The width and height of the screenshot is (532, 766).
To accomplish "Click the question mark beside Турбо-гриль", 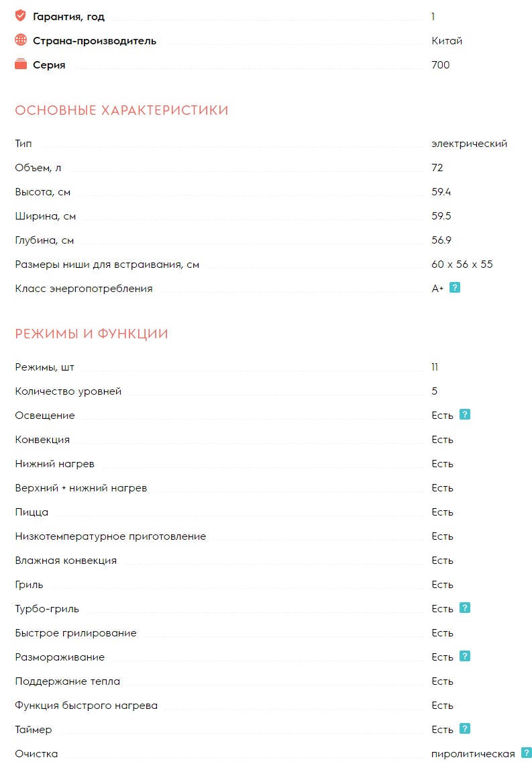I will click(465, 608).
